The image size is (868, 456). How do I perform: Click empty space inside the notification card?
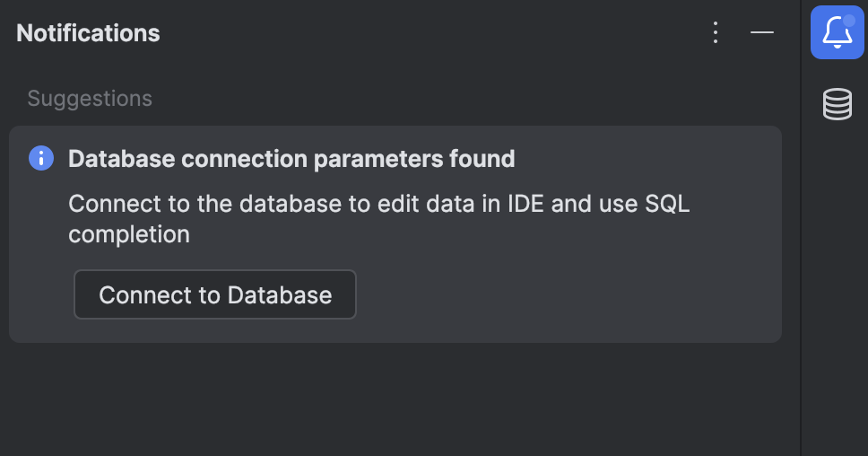pyautogui.click(x=565, y=296)
